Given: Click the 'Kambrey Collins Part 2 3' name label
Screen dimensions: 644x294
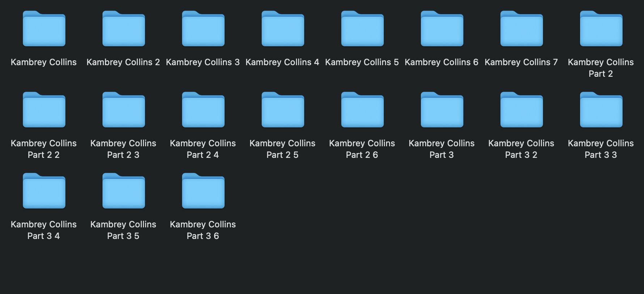Looking at the screenshot, I should pos(123,149).
